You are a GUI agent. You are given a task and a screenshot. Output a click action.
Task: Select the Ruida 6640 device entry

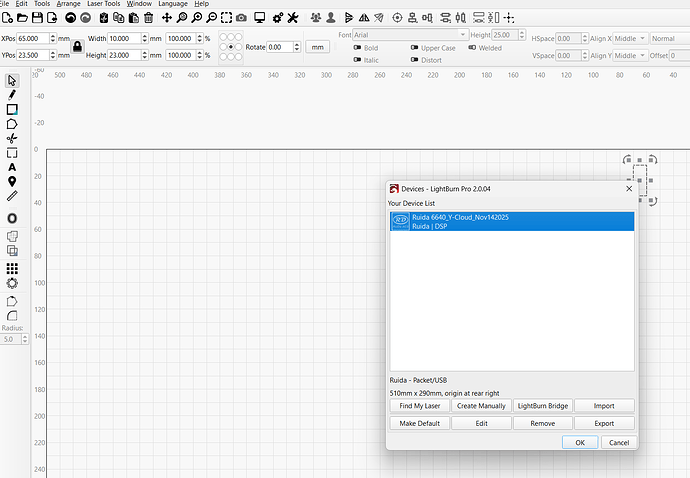pyautogui.click(x=511, y=221)
